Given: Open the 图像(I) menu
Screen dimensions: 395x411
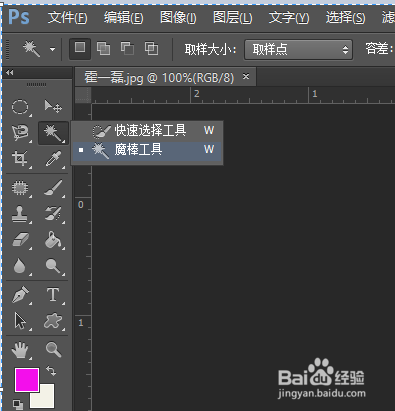Looking at the screenshot, I should tap(178, 17).
